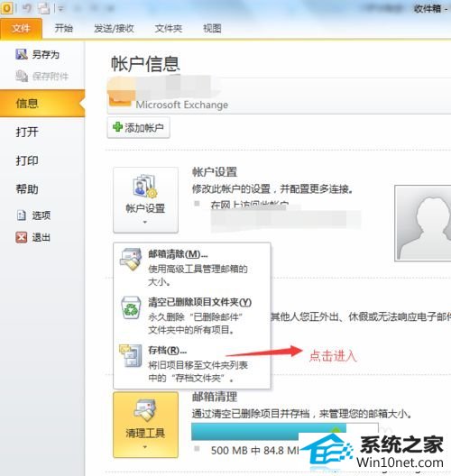Select the Mailbox Cleanup (邮箱清除) icon
The image size is (451, 476).
(131, 260)
